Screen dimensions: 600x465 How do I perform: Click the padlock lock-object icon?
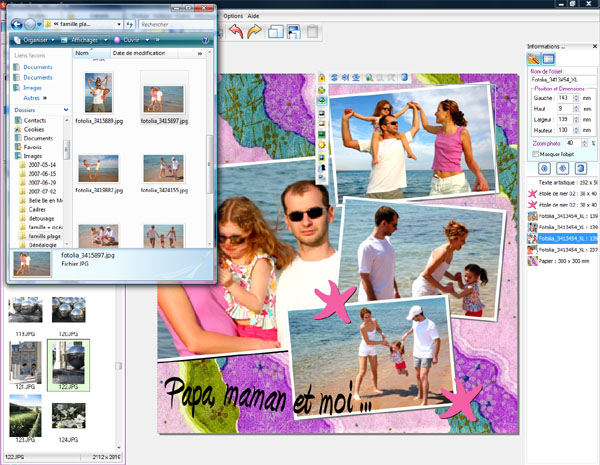point(322,78)
